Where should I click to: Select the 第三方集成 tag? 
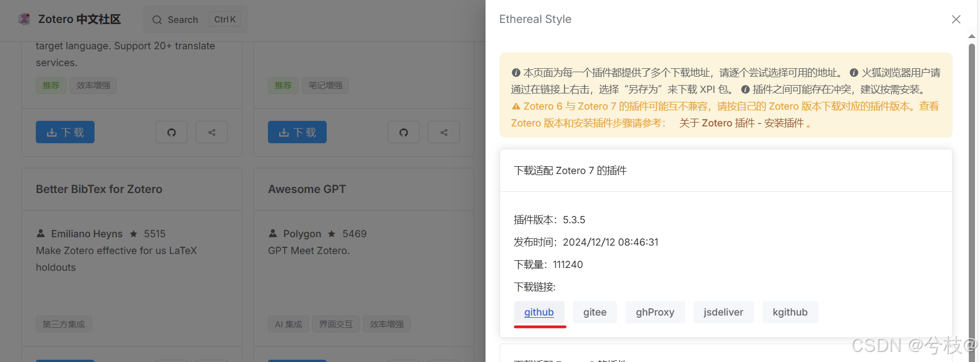(64, 324)
